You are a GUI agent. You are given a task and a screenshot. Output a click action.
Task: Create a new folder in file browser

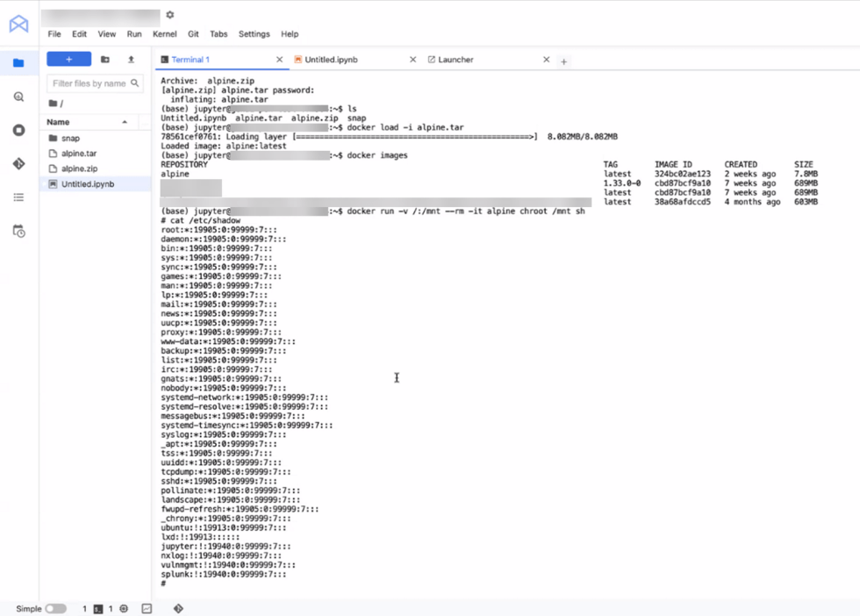(x=105, y=59)
